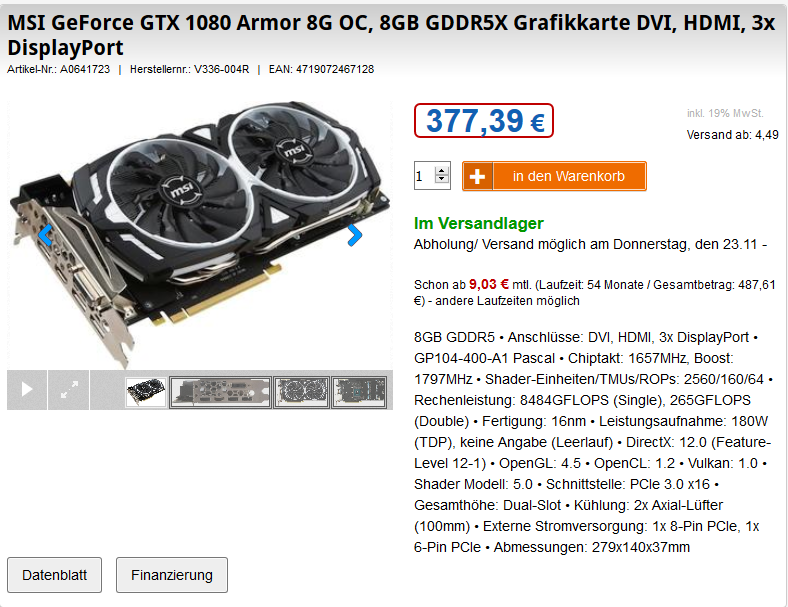Click the main graphics card product image

(x=200, y=233)
